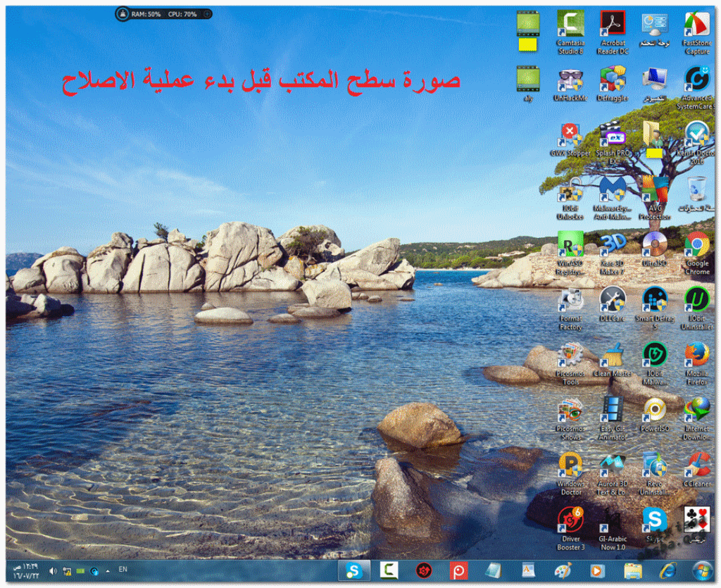Viewport: 721px width, 588px height.
Task: Select the Mozilla Firefox desktop icon
Action: pos(697,354)
